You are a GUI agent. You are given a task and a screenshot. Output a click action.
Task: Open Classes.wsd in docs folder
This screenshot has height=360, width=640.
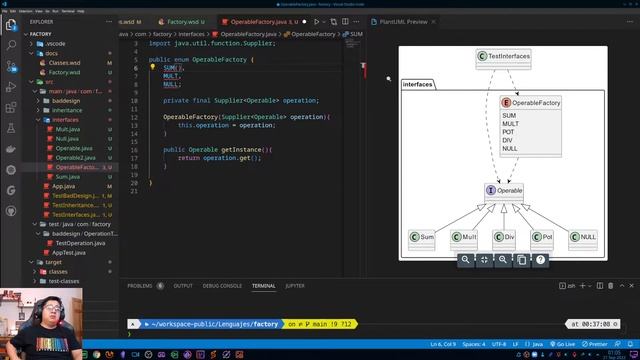point(64,63)
